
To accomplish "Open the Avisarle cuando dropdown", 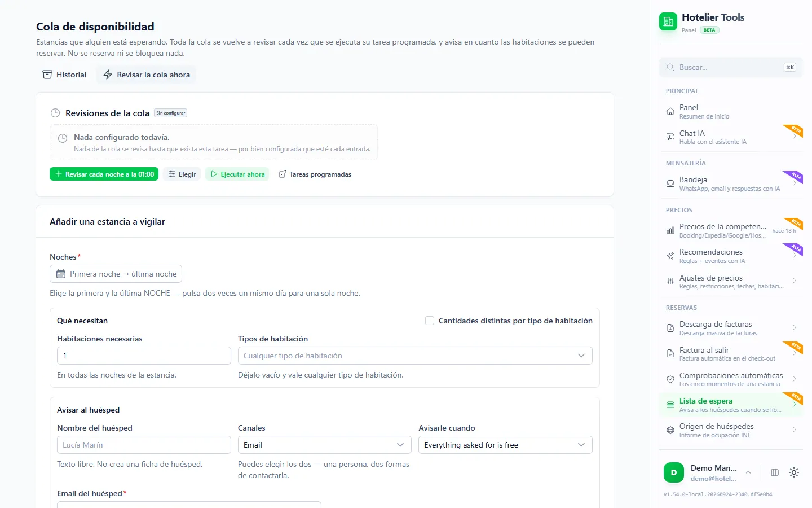I will (x=505, y=445).
